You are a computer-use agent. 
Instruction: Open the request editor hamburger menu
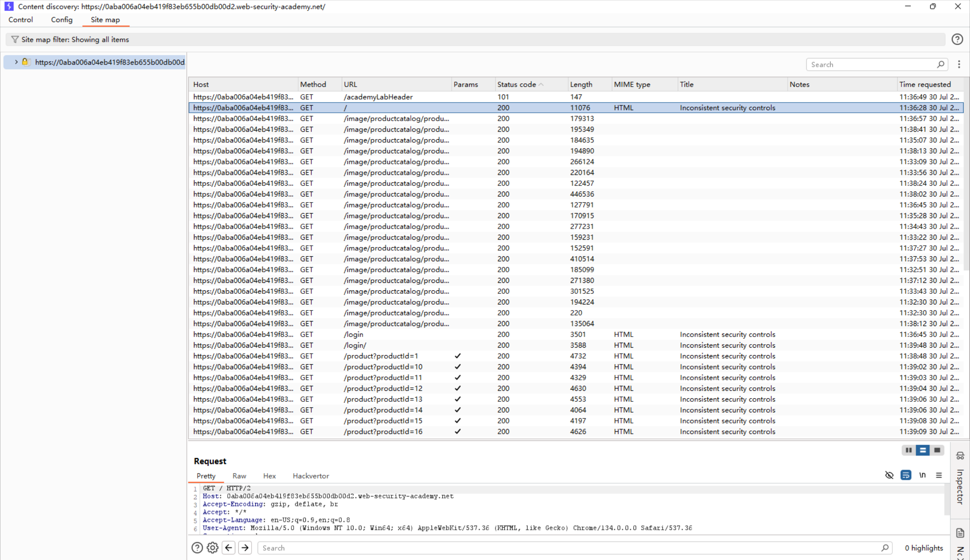tap(939, 476)
